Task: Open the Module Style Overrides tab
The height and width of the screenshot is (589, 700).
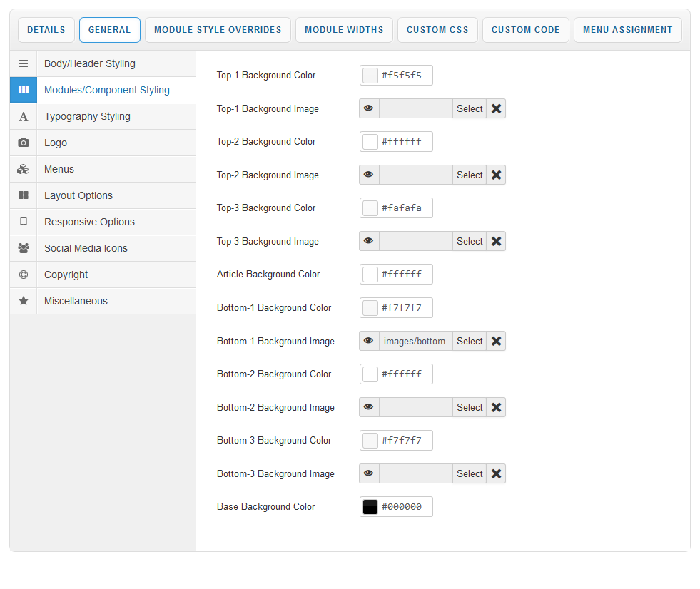Action: click(218, 30)
